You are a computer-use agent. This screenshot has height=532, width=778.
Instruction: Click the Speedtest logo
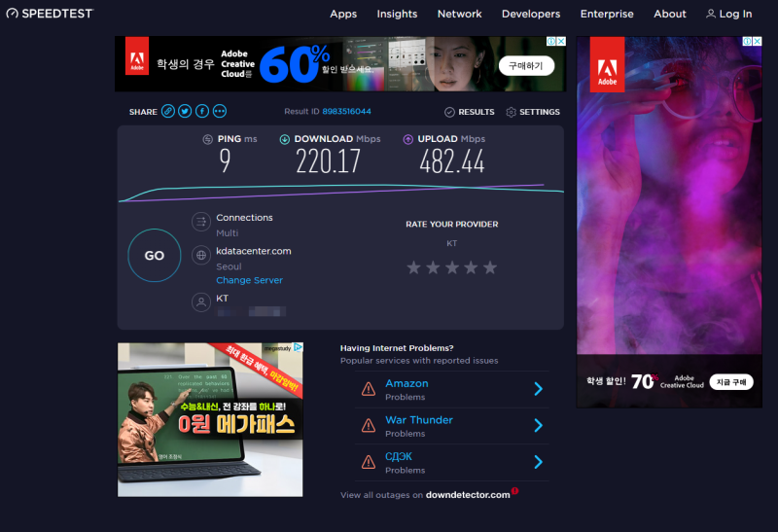(50, 14)
